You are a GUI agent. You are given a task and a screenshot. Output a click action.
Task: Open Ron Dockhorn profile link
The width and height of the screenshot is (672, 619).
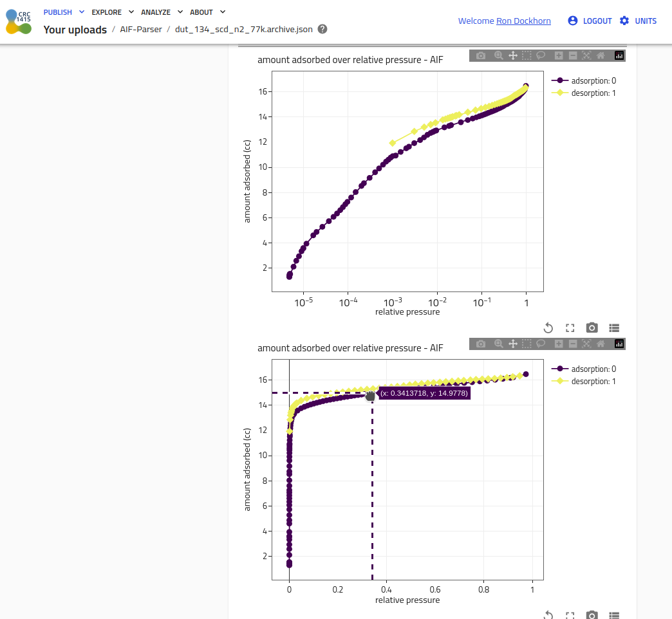point(523,21)
